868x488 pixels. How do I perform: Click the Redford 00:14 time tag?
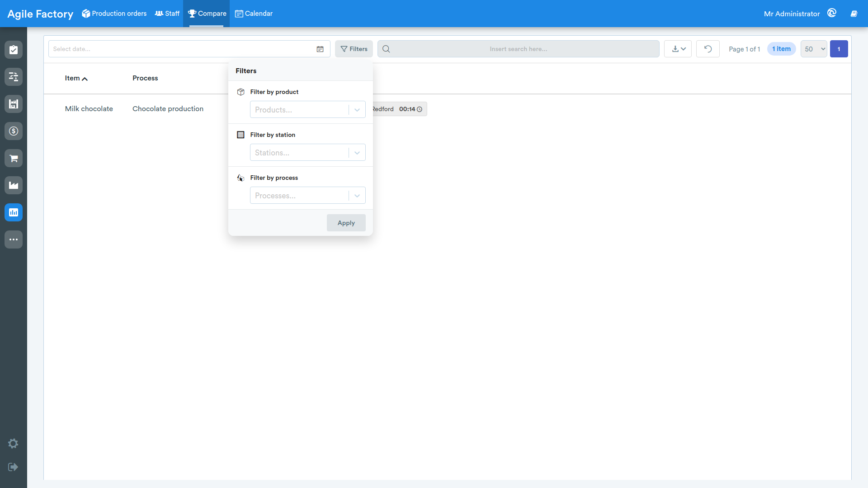[x=400, y=109]
